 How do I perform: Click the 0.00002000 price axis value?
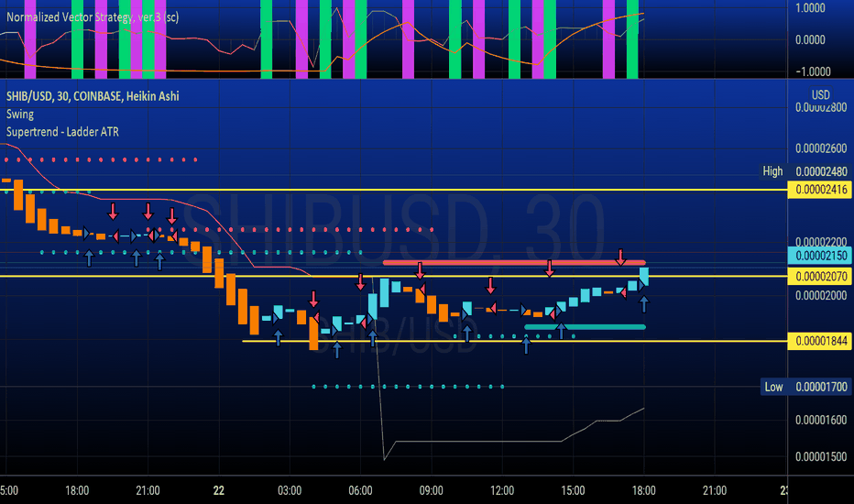point(821,295)
